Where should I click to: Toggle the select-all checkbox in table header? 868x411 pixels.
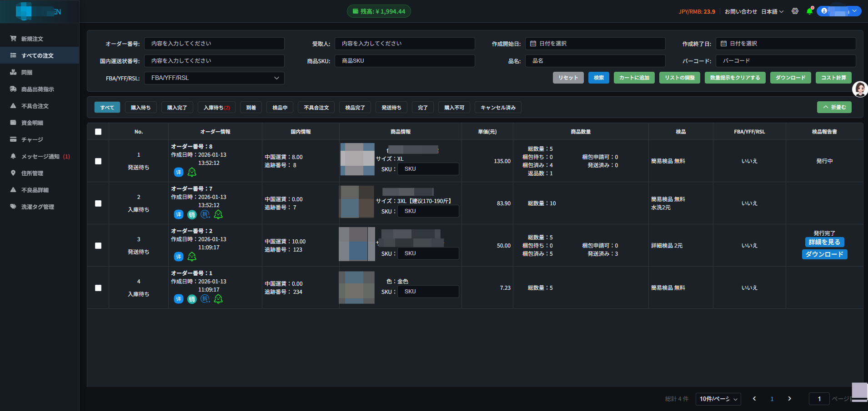click(x=98, y=132)
